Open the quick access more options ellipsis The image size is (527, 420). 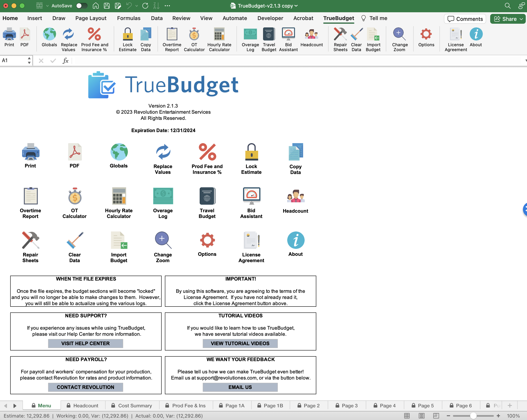(x=167, y=6)
